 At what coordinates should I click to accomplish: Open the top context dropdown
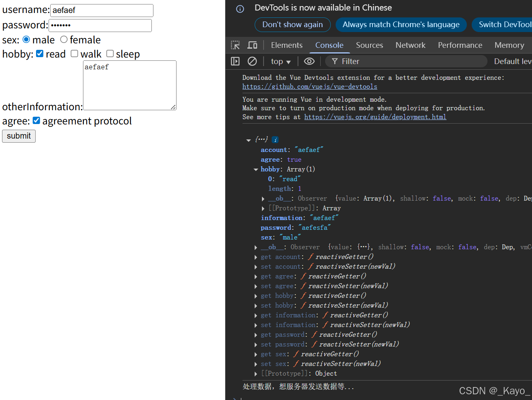tap(281, 62)
